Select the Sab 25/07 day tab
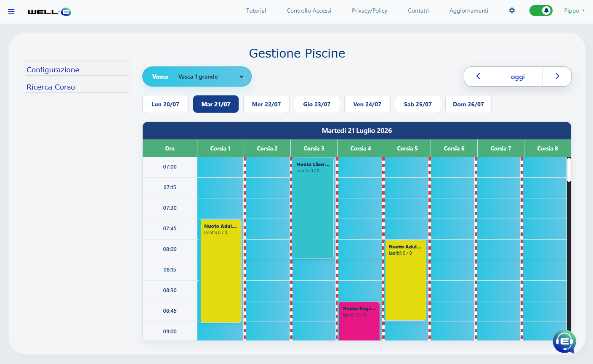Image resolution: width=593 pixels, height=364 pixels. (418, 104)
